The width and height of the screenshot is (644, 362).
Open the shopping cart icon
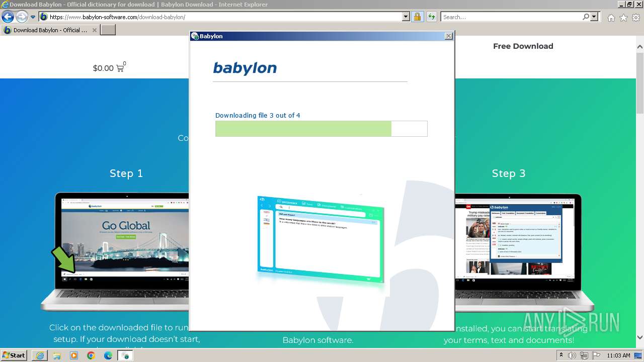(120, 68)
